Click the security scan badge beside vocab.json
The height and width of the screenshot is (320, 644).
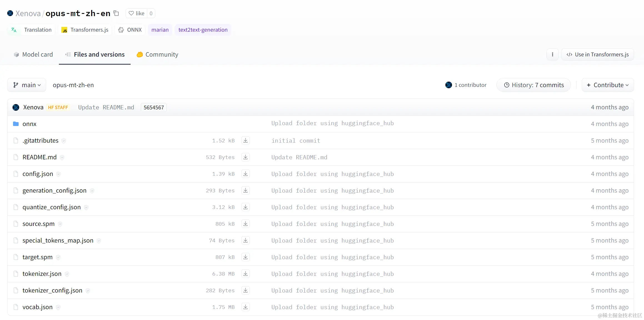(x=58, y=307)
